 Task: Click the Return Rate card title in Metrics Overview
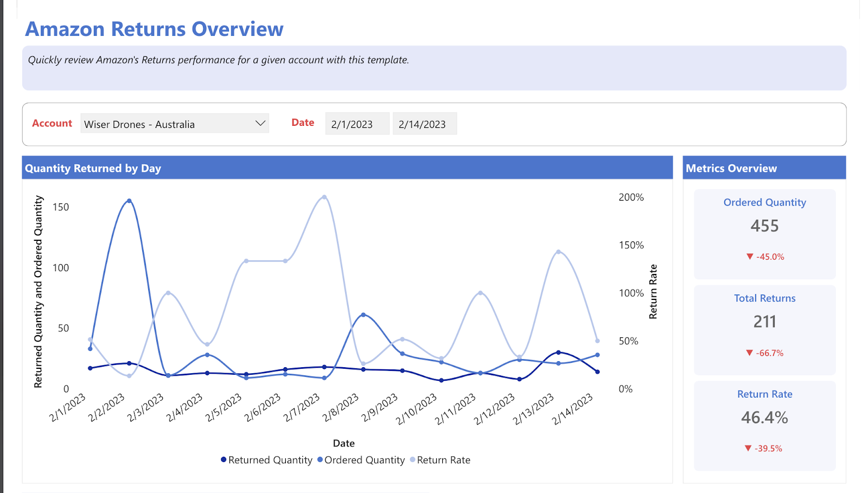765,394
